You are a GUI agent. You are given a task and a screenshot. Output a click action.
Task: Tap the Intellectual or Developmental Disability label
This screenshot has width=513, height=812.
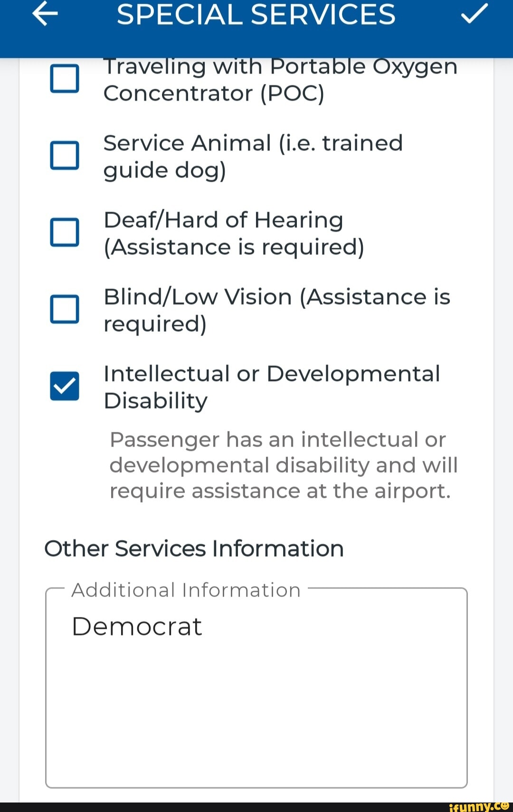(x=272, y=387)
